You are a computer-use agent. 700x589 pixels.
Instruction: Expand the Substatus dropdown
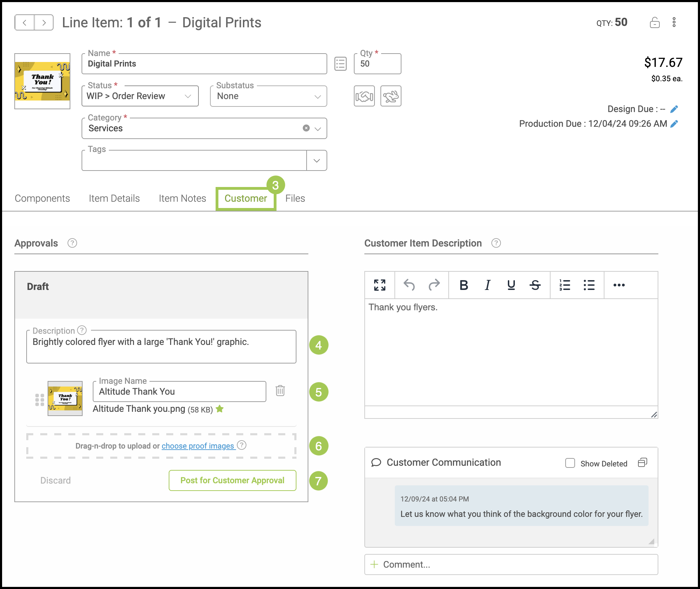[268, 96]
